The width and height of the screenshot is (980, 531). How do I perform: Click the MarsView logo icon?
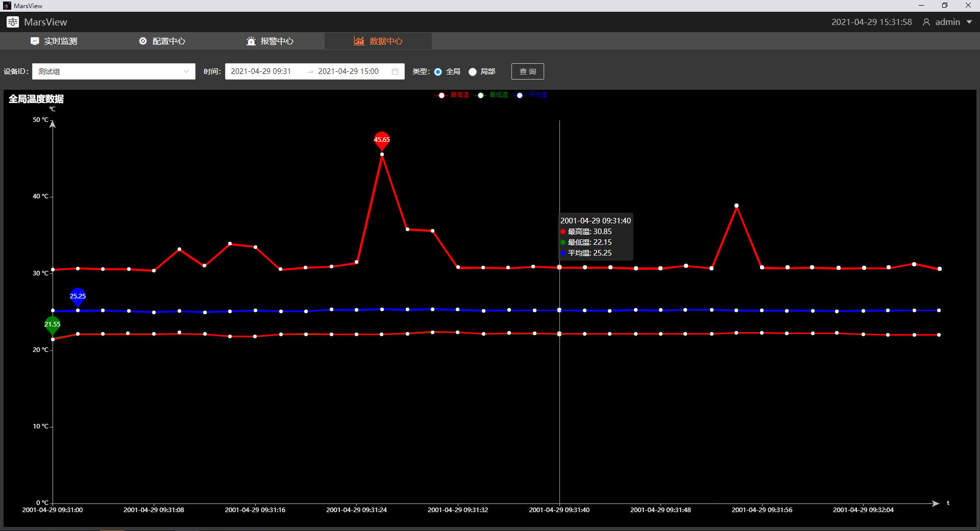pyautogui.click(x=13, y=22)
